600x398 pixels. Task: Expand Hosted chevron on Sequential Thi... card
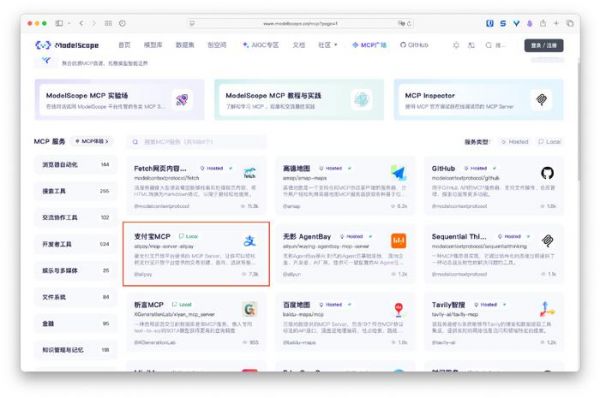[x=528, y=237]
